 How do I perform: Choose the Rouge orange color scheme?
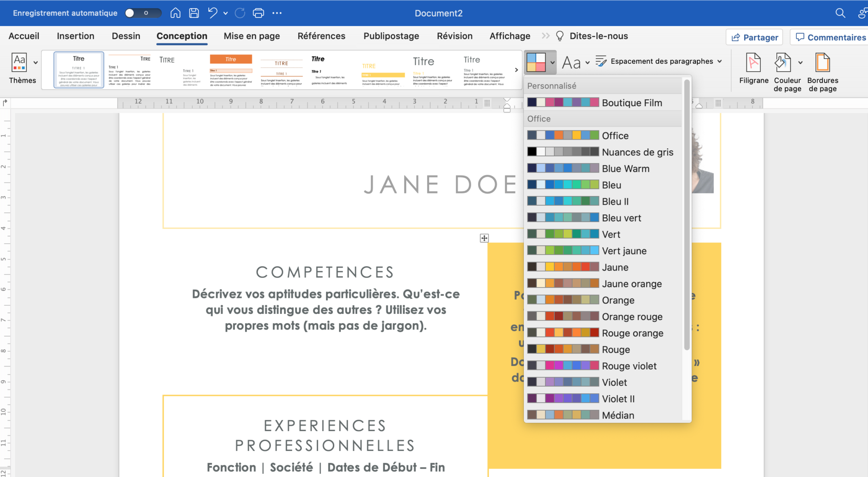point(603,333)
